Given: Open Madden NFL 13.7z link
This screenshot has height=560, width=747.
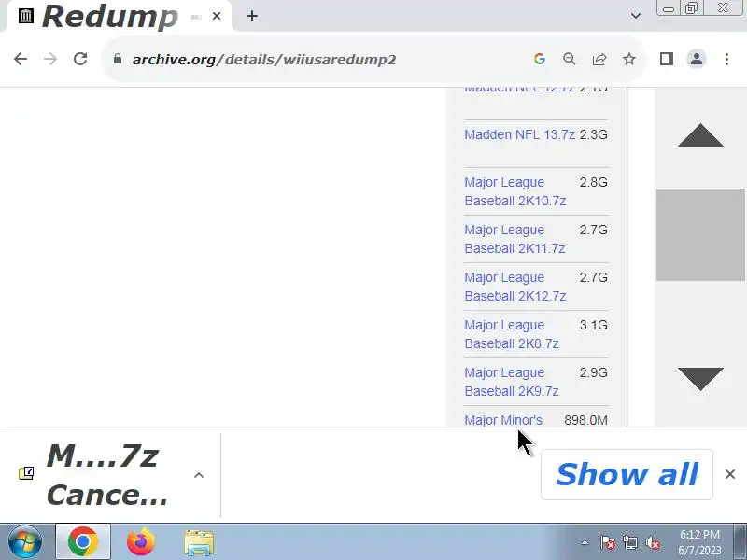Looking at the screenshot, I should coord(520,134).
